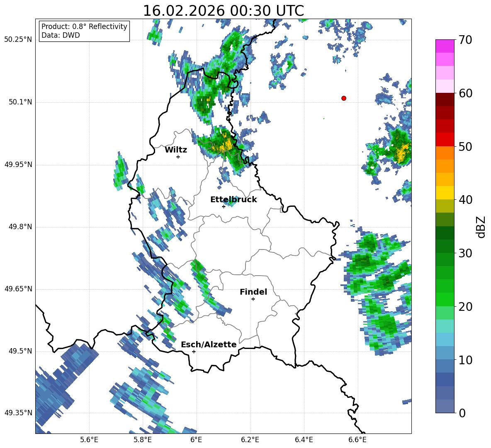
Task: Click the 60 colorbar tick value
Action: (x=465, y=93)
